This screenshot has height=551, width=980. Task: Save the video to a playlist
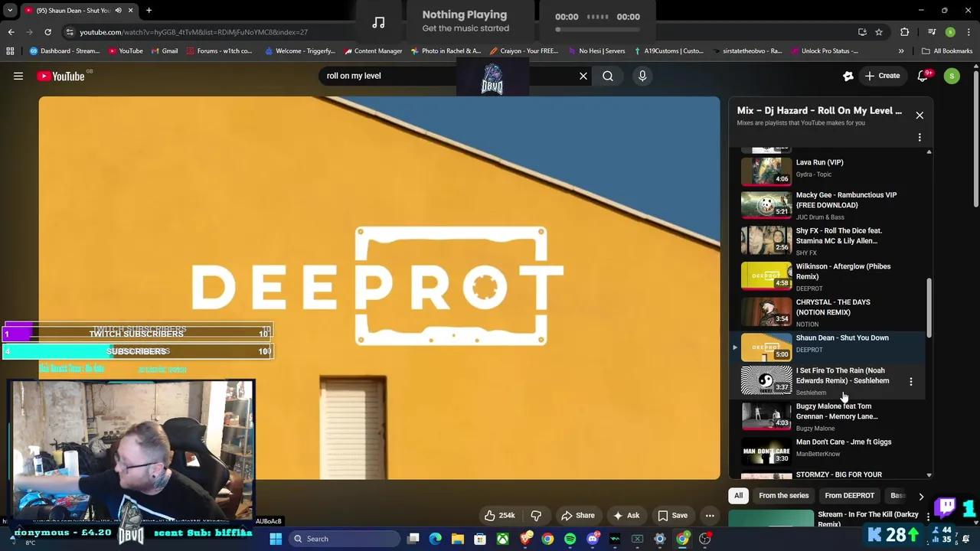click(x=673, y=515)
